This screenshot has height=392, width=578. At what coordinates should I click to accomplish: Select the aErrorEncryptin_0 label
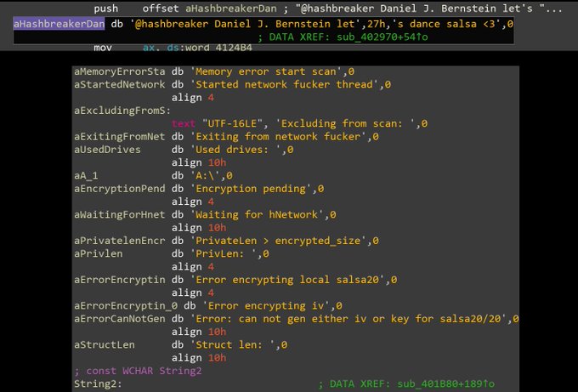[126, 306]
